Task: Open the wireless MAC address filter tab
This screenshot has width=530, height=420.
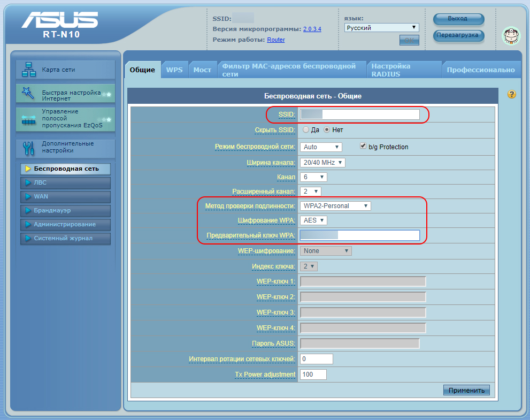Action: [291, 70]
